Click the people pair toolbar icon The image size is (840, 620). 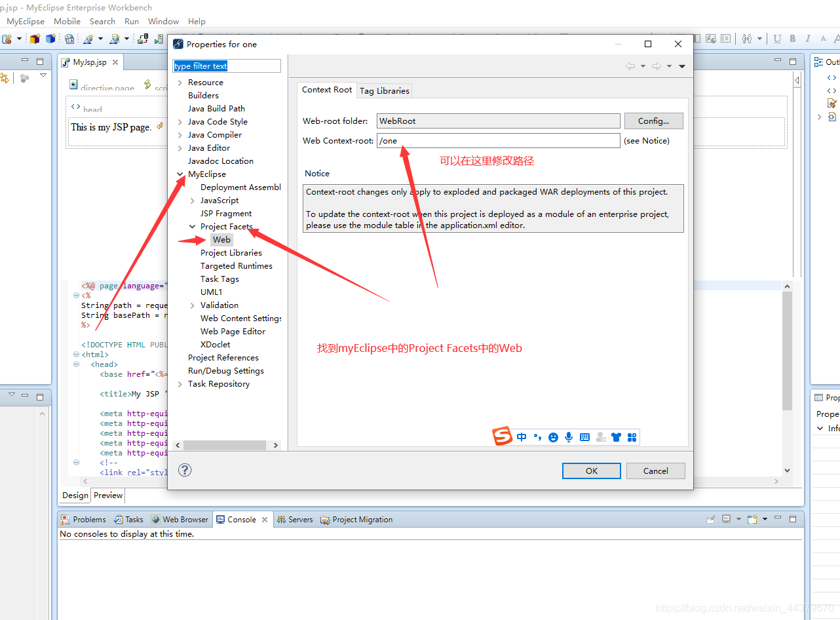tap(747, 39)
